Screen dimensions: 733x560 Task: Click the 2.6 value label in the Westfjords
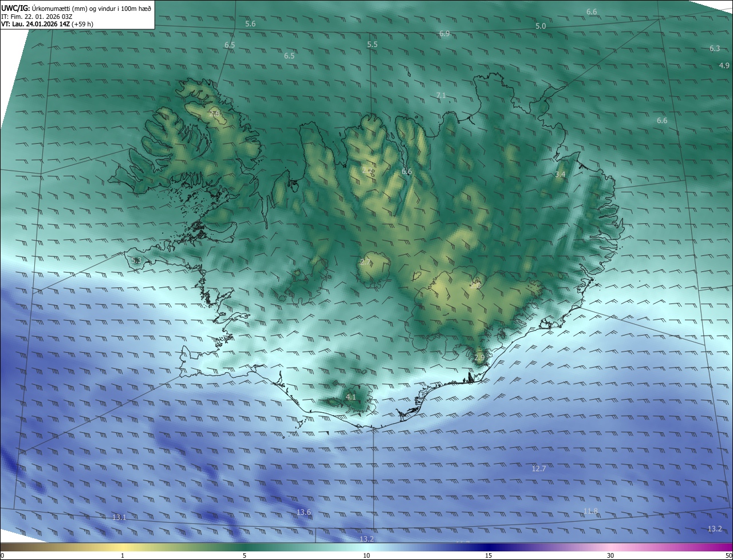point(215,115)
